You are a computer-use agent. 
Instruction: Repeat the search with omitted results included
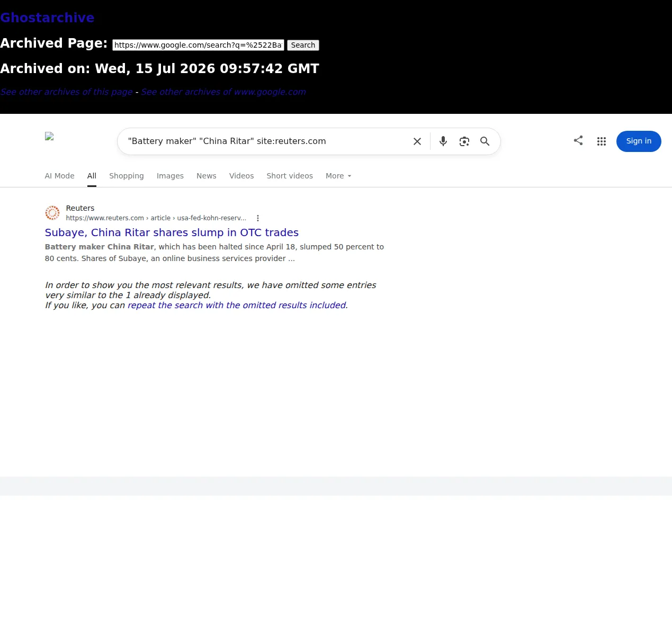237,305
